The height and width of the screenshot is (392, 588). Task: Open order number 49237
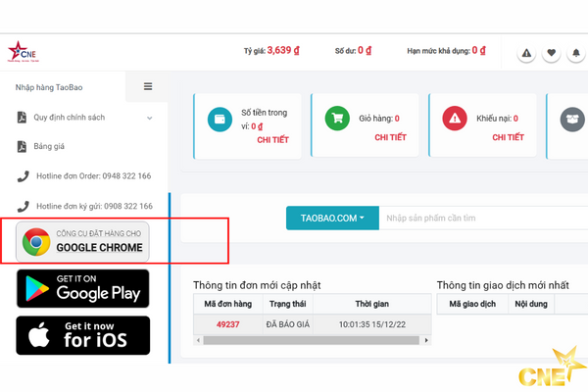click(x=227, y=324)
